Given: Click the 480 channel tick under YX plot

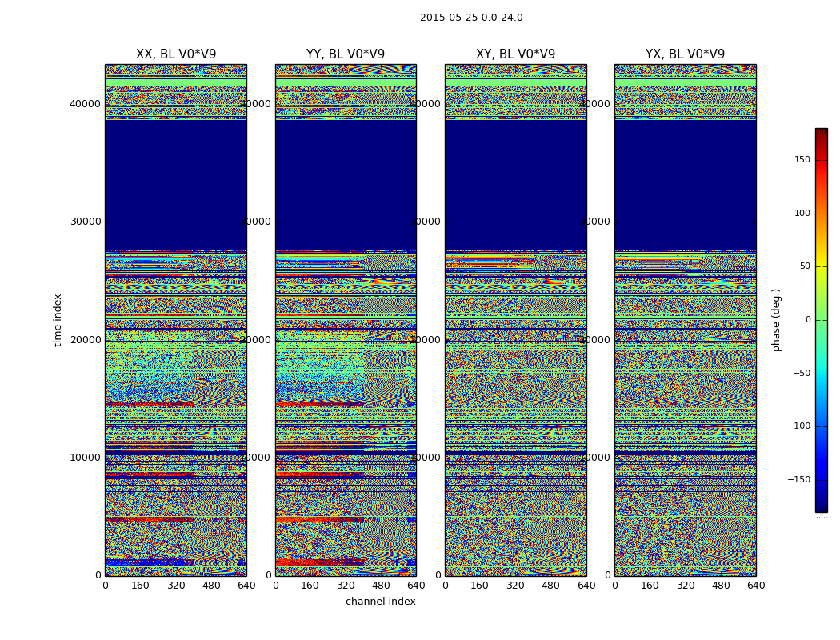Looking at the screenshot, I should click(721, 586).
